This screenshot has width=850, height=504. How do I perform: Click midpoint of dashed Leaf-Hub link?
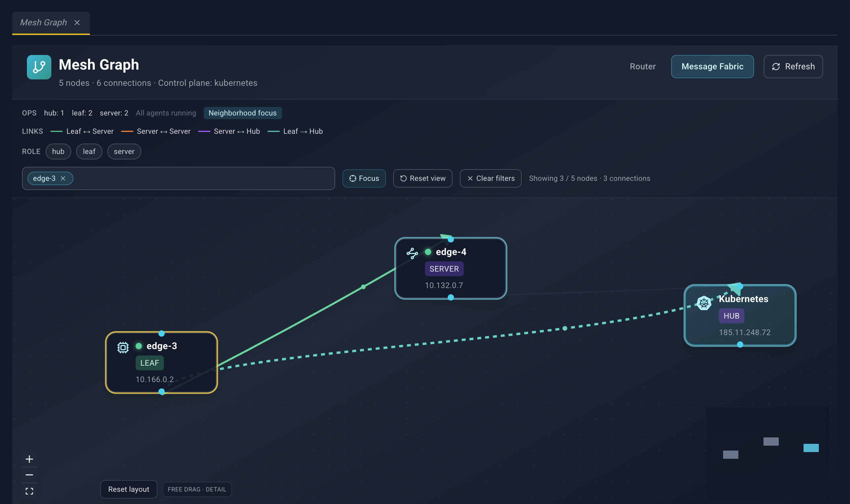coord(564,328)
